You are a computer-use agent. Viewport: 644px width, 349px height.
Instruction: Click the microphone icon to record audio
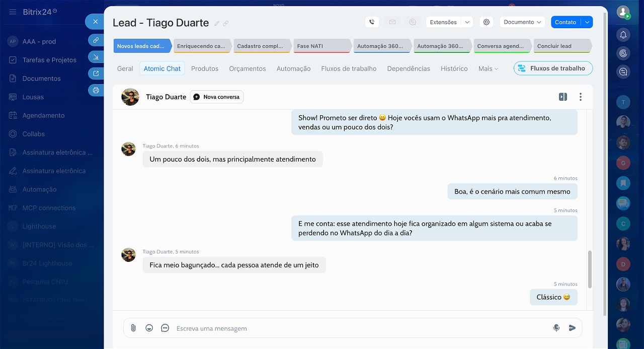pyautogui.click(x=556, y=328)
